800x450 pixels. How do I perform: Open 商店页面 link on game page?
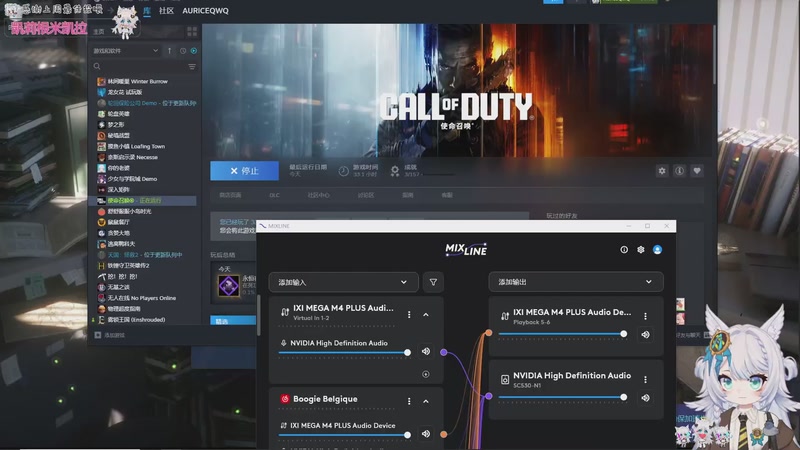(x=230, y=195)
